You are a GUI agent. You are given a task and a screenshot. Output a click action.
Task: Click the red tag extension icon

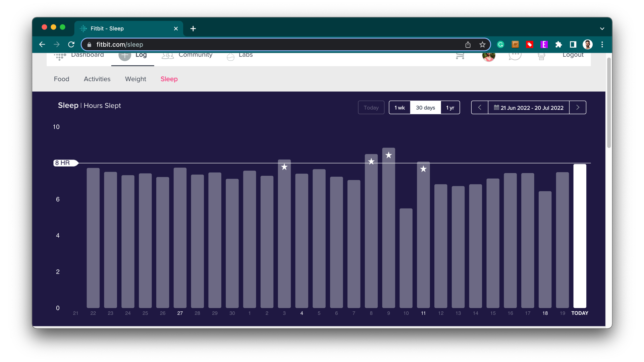pos(530,44)
